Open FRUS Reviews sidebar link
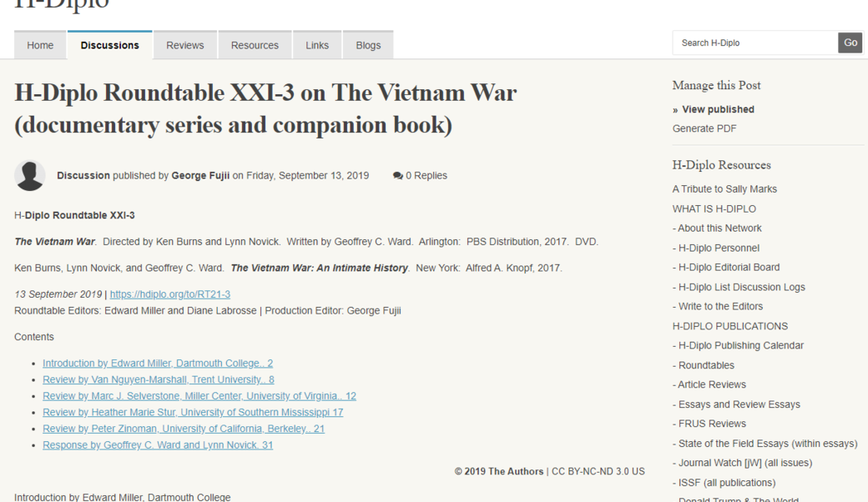Viewport: 868px width, 502px height. [x=712, y=424]
